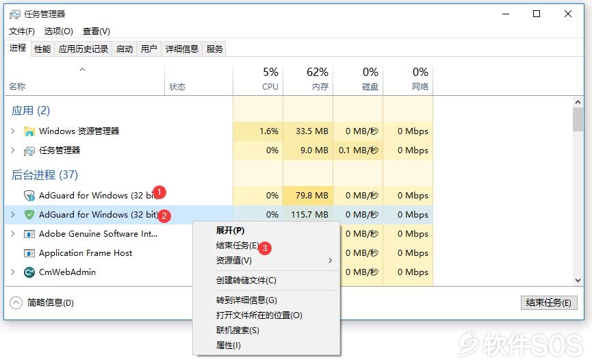Viewport: 592px width, 364px height.
Task: Switch to the 用户 tab
Action: coord(149,49)
